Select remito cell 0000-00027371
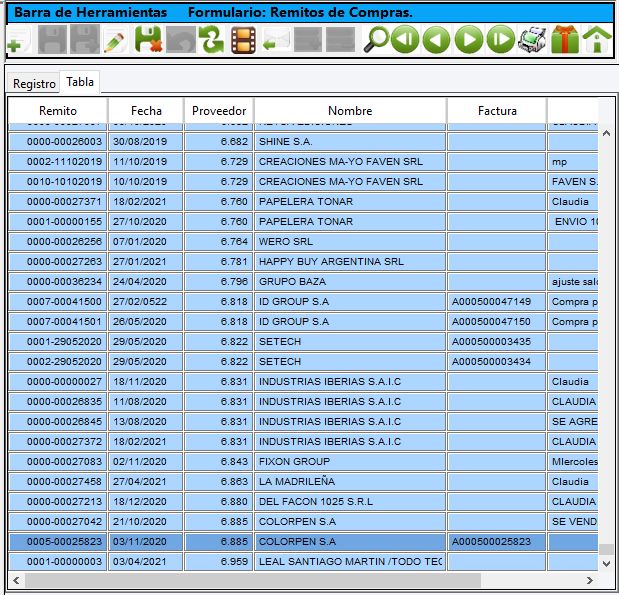The width and height of the screenshot is (619, 595). [58, 202]
